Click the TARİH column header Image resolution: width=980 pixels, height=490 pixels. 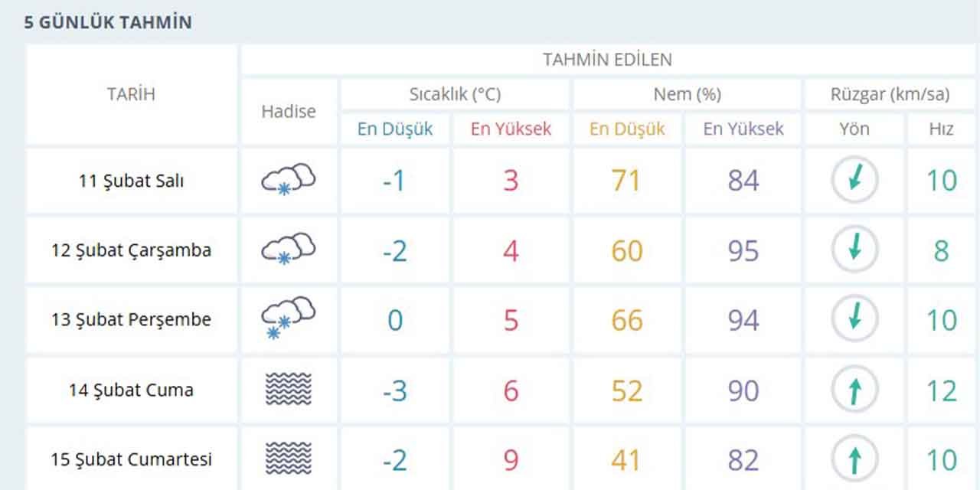point(131,94)
